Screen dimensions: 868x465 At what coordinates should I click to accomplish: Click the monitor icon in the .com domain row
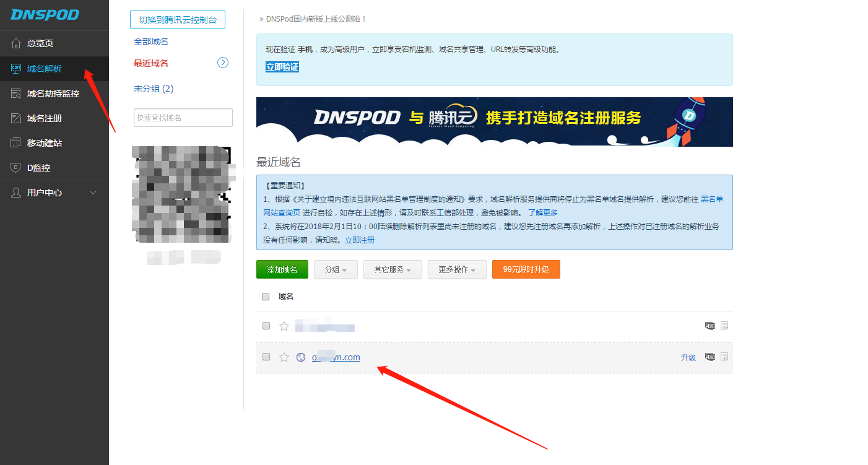710,357
